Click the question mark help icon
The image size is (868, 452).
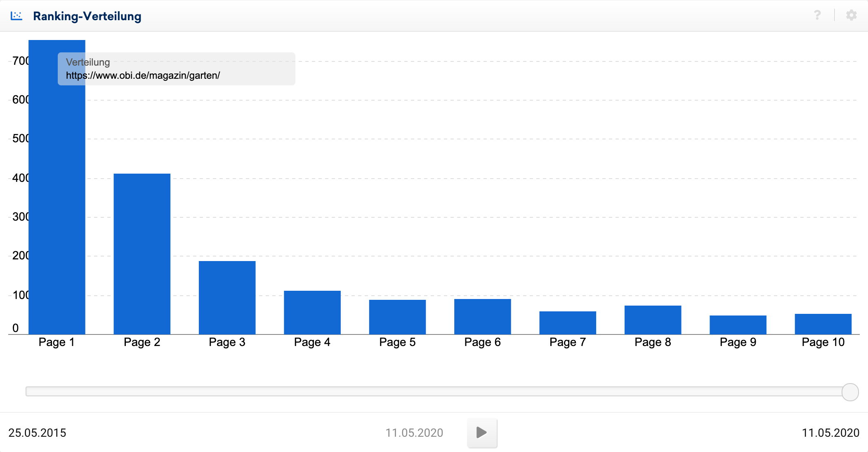point(817,15)
